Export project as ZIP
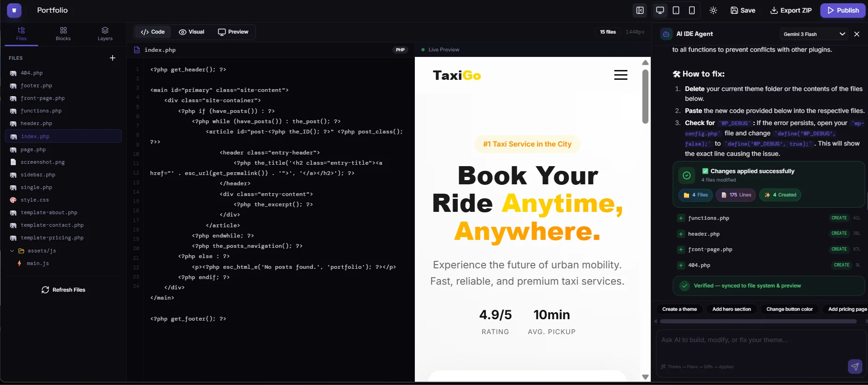 (791, 10)
